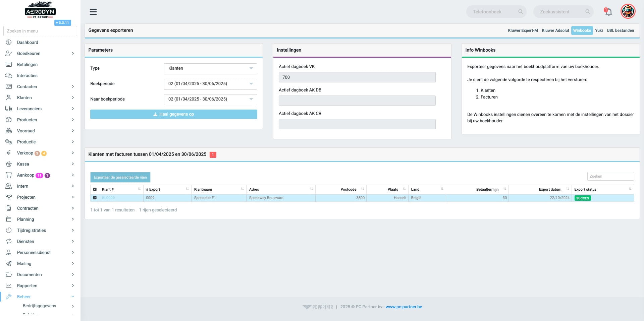Click the Klanten person icon
Screen dimensions: 644x321
point(9,98)
